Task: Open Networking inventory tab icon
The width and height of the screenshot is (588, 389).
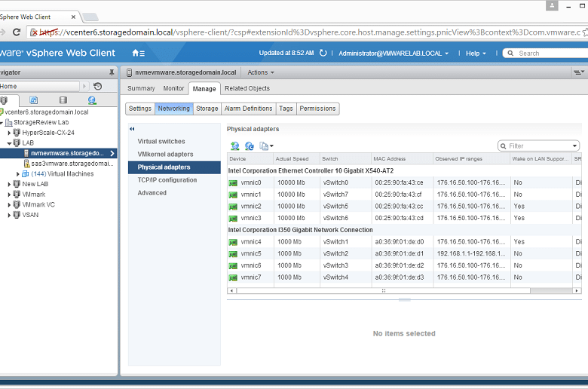Action: [x=92, y=100]
